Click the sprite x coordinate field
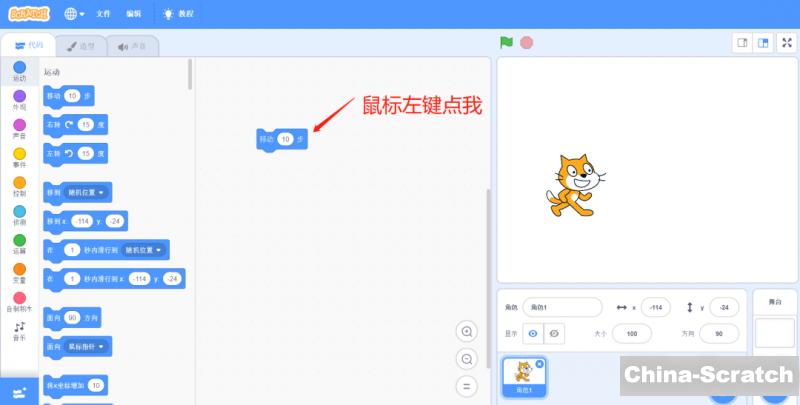Screen dimensions: 800x405 point(656,307)
